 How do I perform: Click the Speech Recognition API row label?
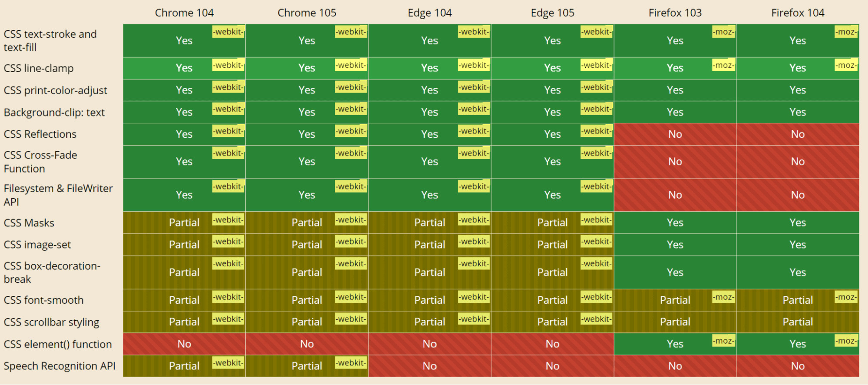tap(59, 366)
